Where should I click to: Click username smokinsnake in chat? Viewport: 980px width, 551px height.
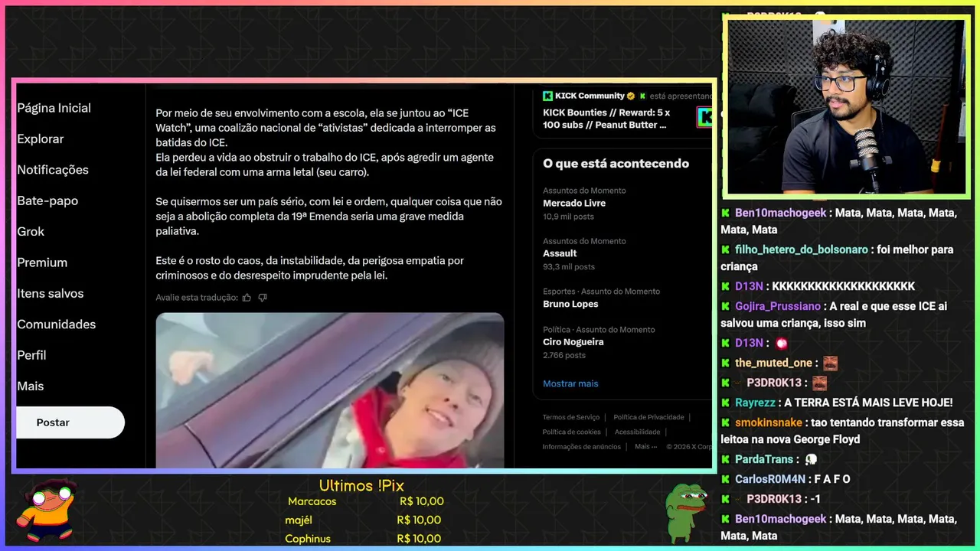point(769,422)
